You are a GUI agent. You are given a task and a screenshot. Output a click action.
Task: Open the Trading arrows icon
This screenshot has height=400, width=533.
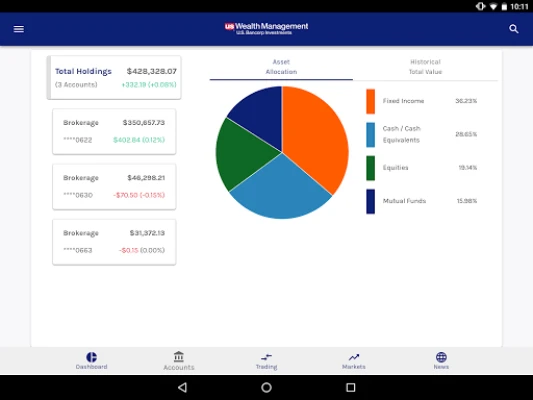pos(266,357)
